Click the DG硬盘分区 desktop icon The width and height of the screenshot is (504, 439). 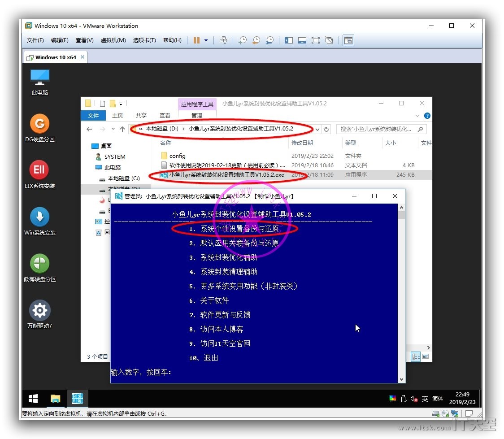(x=39, y=128)
